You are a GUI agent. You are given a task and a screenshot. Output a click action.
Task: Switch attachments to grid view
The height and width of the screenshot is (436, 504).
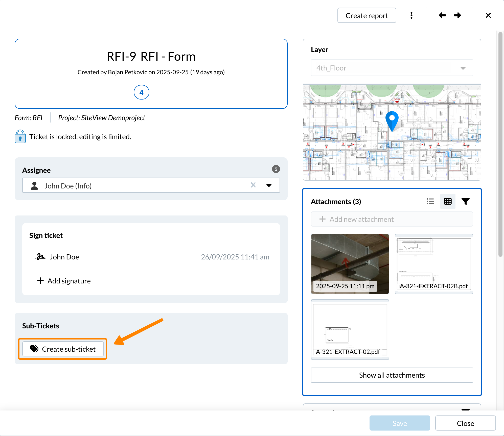click(448, 201)
